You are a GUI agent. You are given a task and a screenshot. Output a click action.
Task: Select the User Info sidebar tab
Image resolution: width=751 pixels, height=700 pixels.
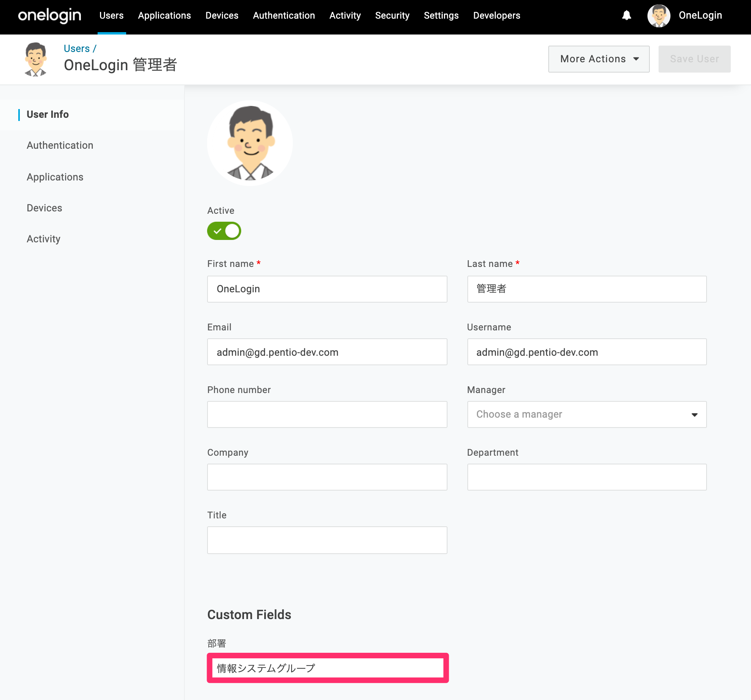48,115
